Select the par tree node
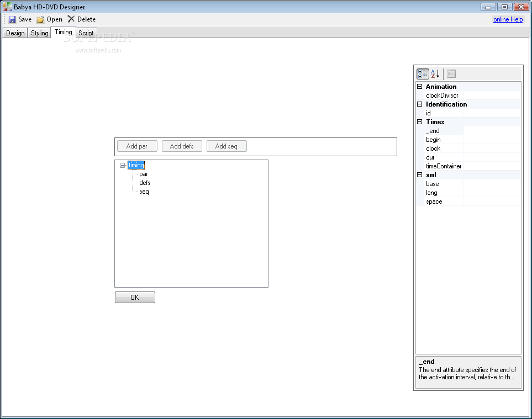This screenshot has width=532, height=419. (144, 174)
